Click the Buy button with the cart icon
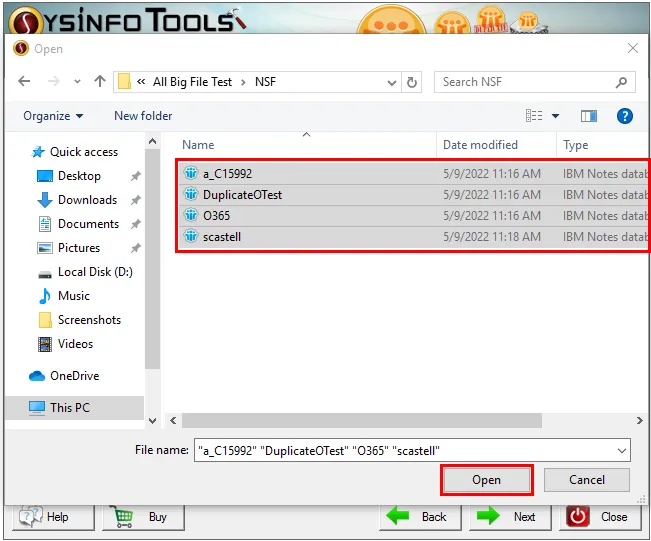Viewport: 651px width, 541px height. pos(143,517)
